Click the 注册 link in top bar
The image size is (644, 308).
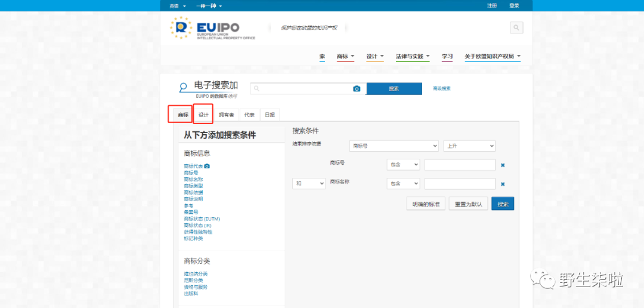click(491, 6)
